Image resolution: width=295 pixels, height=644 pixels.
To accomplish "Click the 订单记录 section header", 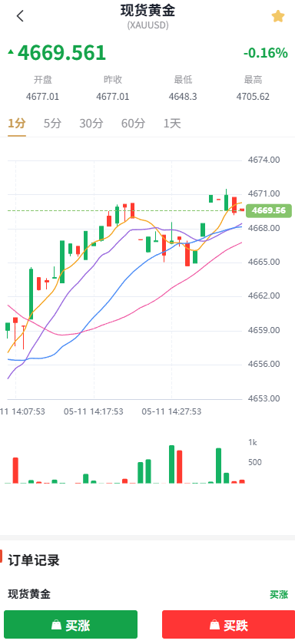I will click(x=34, y=560).
